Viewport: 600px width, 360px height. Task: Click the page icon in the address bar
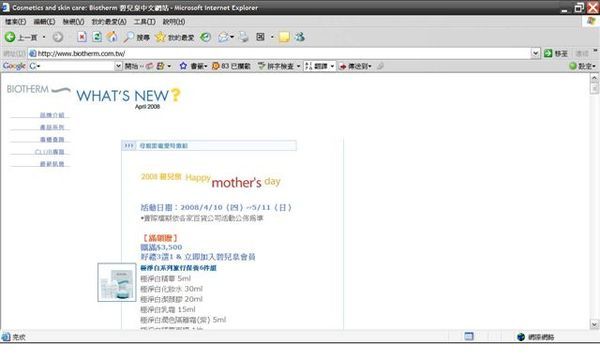pyautogui.click(x=33, y=53)
